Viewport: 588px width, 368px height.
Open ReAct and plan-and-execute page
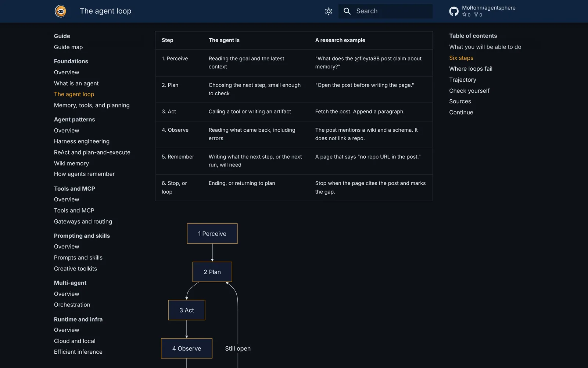pos(92,152)
